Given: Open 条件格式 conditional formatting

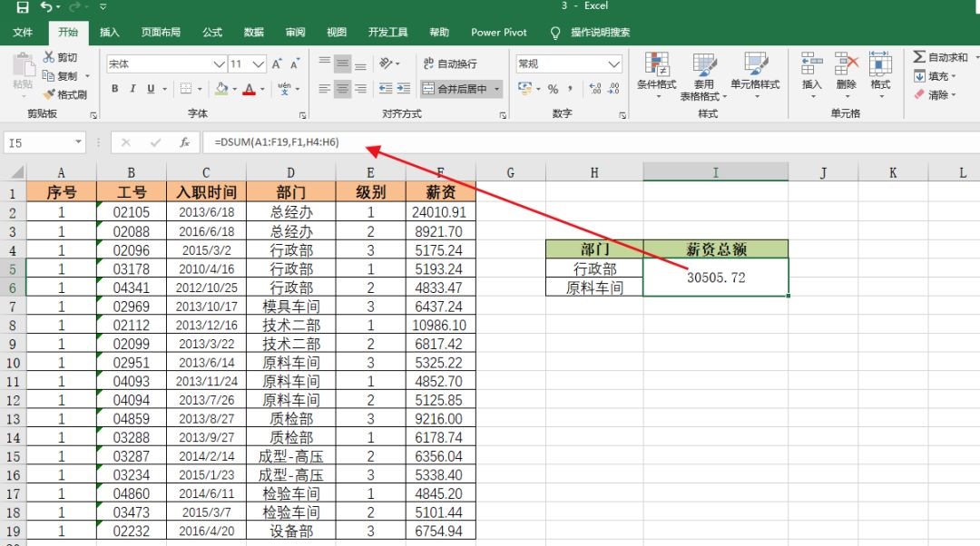Looking at the screenshot, I should (657, 75).
